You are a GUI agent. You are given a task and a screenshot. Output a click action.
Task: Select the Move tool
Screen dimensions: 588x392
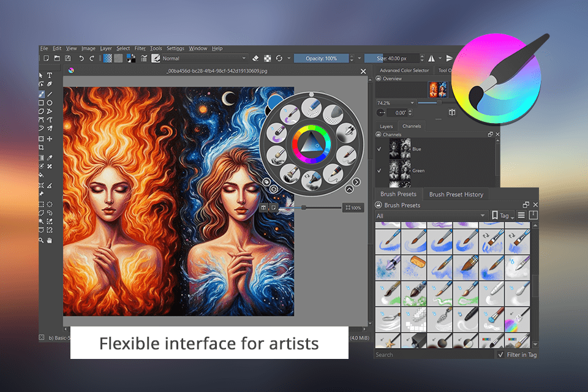(50, 139)
